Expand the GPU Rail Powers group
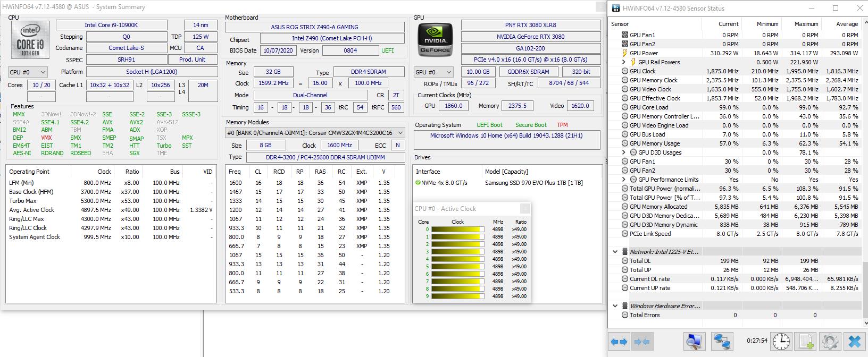 click(x=624, y=62)
